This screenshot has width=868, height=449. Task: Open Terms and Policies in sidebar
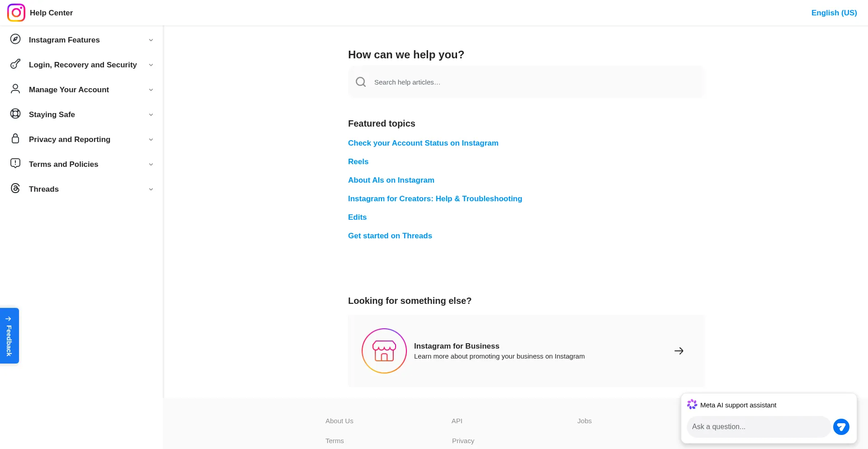coord(63,164)
